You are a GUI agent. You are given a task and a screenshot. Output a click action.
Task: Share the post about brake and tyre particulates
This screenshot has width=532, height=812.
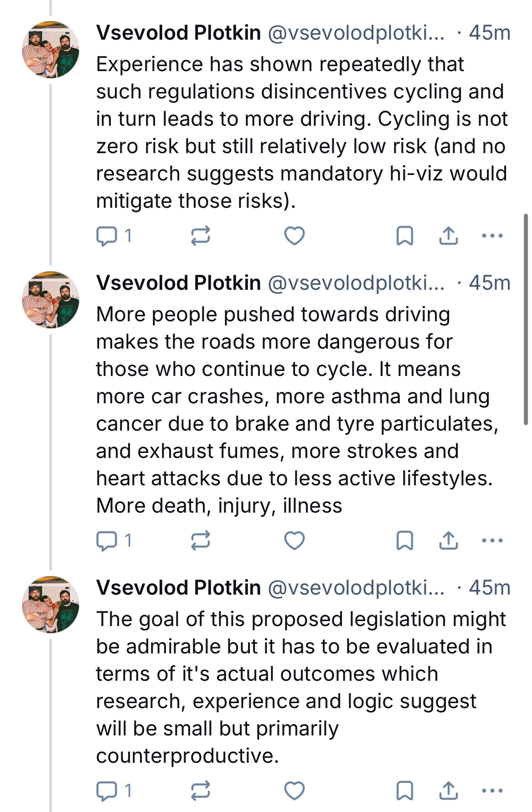point(449,541)
